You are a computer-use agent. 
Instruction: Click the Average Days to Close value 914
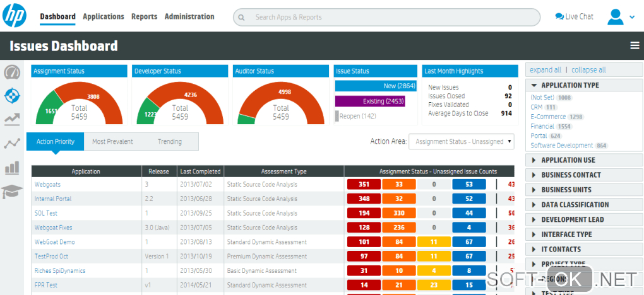[x=506, y=113]
